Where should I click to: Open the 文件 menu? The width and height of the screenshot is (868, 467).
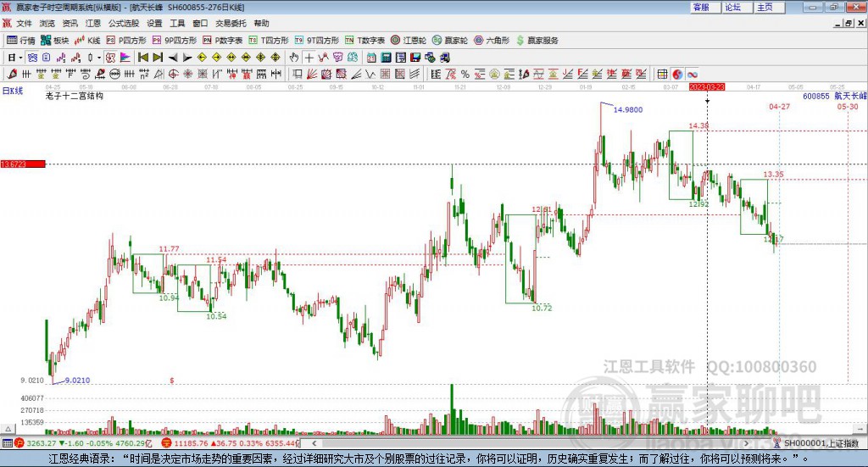[x=24, y=23]
